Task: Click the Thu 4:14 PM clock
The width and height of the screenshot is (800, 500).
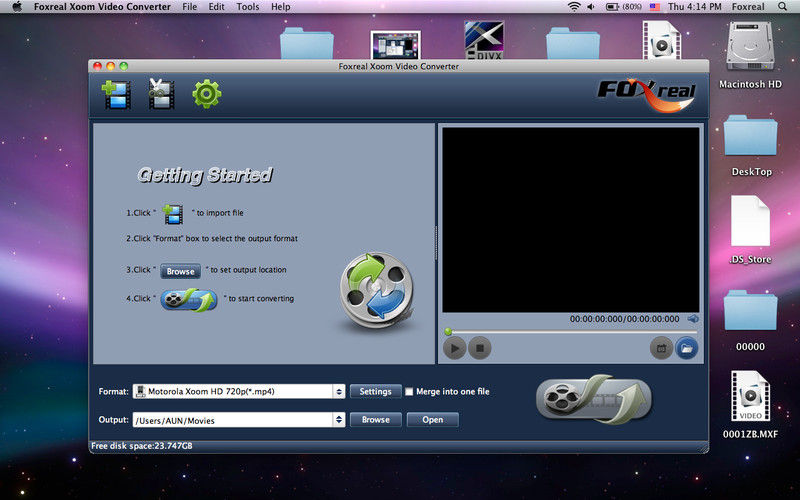Action: 694,7
